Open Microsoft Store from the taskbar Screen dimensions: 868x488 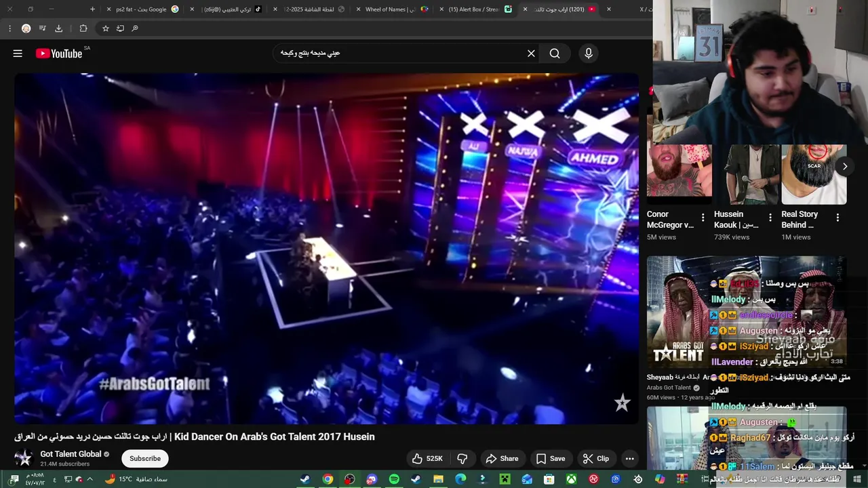(549, 479)
